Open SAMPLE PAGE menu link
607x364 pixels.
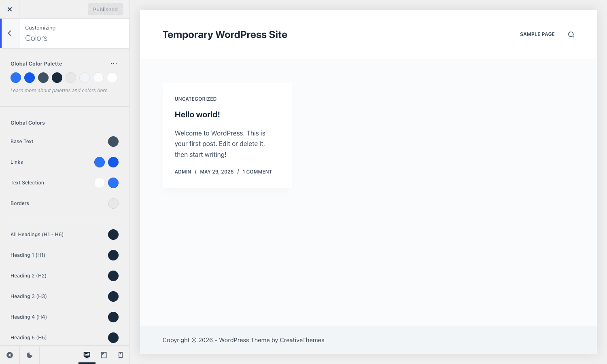tap(537, 34)
